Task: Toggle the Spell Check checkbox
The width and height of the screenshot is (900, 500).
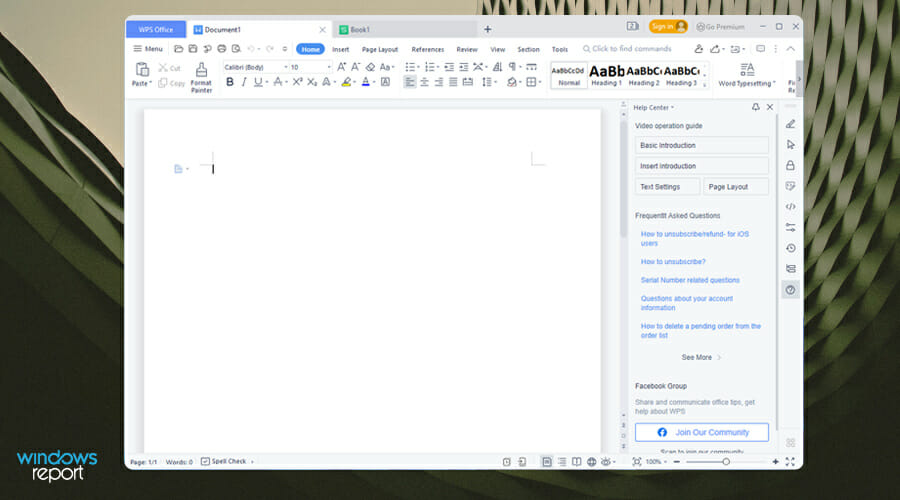Action: 205,461
